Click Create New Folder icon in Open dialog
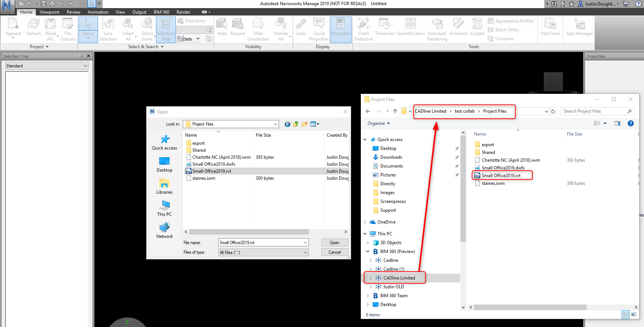The image size is (644, 327). pyautogui.click(x=304, y=124)
